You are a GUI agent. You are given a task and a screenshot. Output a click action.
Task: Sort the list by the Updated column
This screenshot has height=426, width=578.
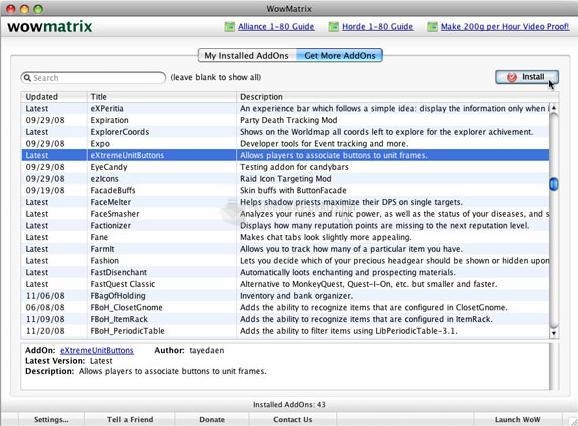(54, 97)
